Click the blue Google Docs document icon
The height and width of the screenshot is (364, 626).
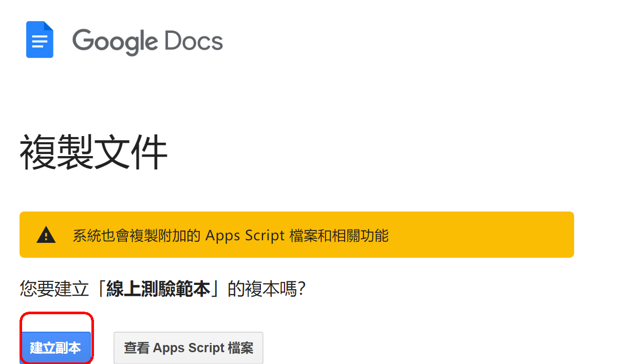[40, 40]
